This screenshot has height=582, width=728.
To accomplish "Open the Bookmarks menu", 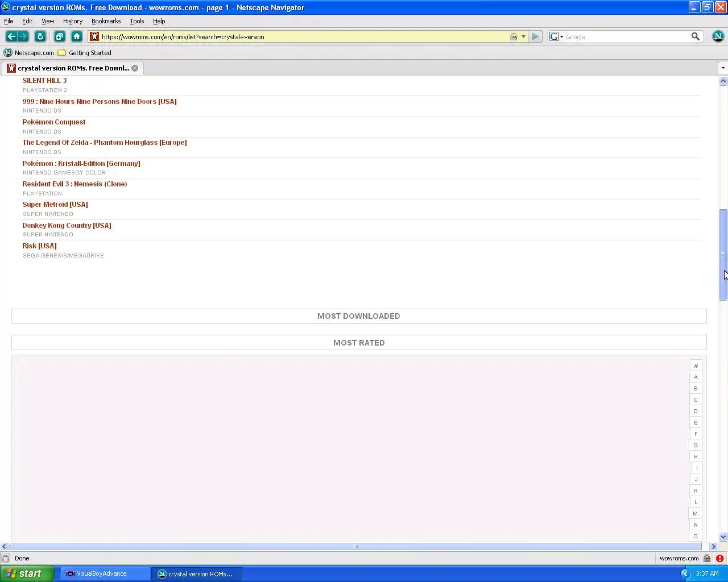I will (106, 21).
